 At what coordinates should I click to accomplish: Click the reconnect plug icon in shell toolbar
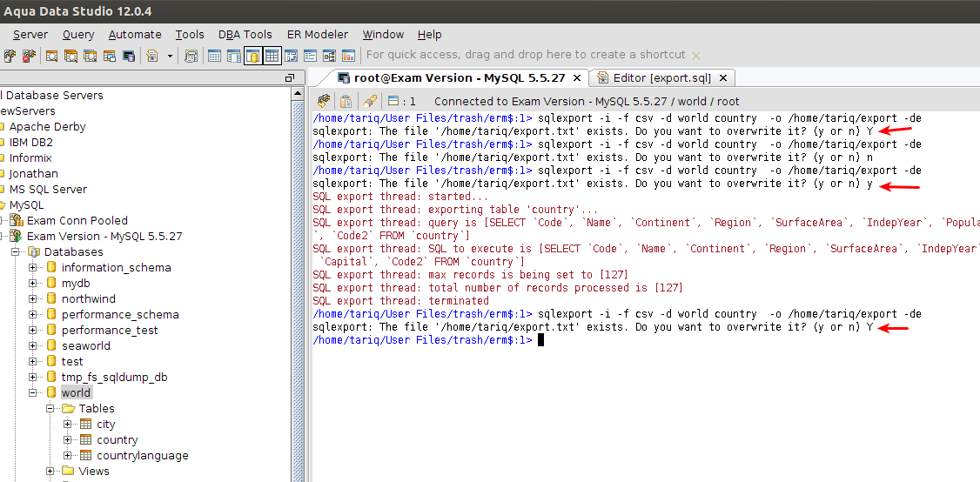323,101
